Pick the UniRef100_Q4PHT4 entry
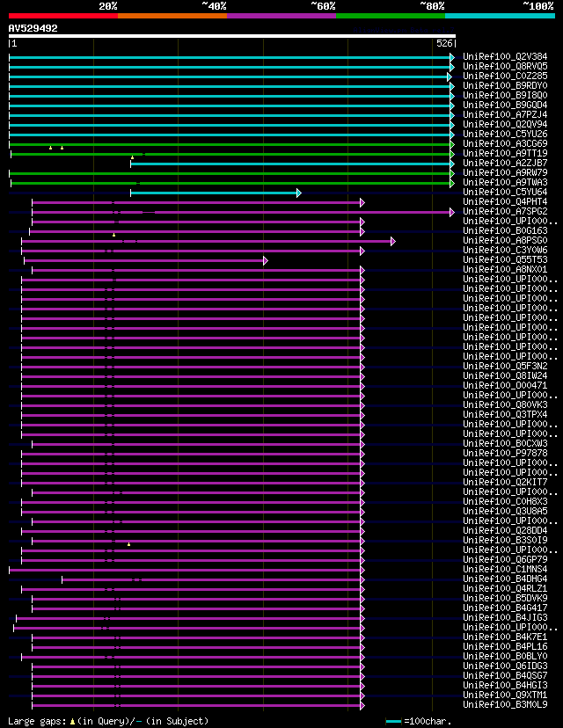563x728 pixels. click(x=505, y=202)
